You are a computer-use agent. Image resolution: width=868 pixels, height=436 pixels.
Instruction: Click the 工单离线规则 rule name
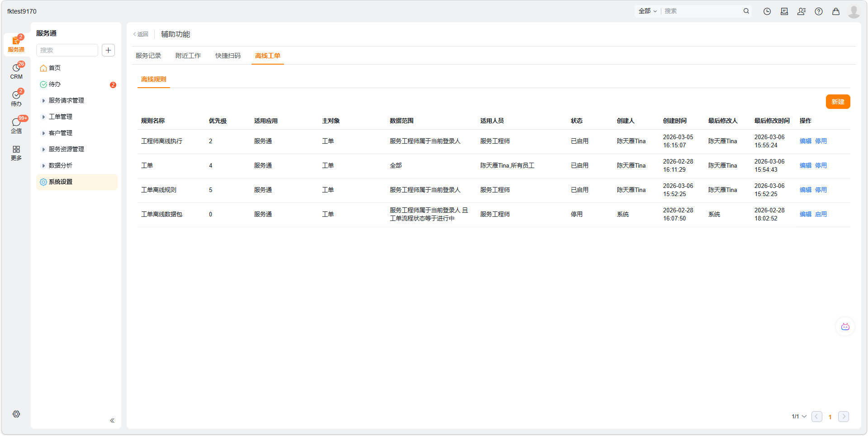(159, 190)
